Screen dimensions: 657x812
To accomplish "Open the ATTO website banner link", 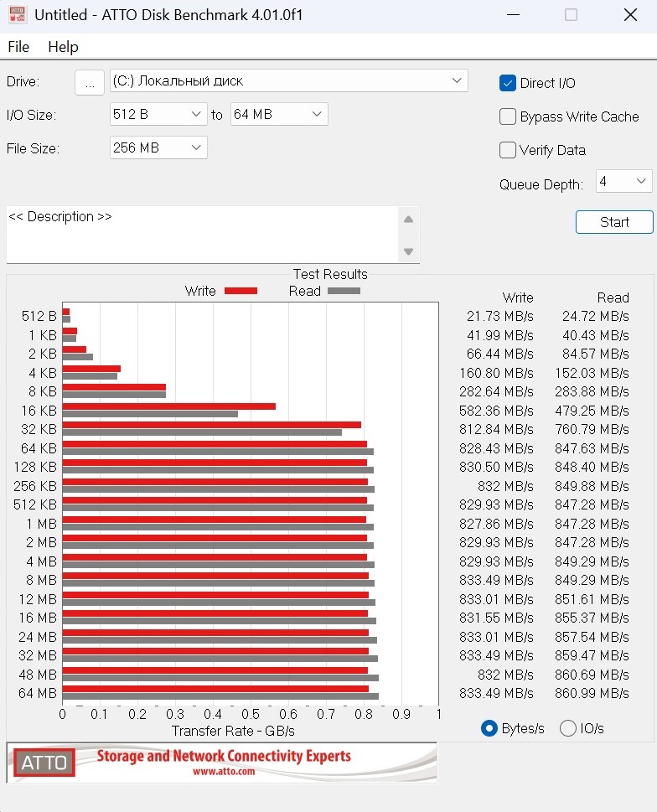I will 221,763.
